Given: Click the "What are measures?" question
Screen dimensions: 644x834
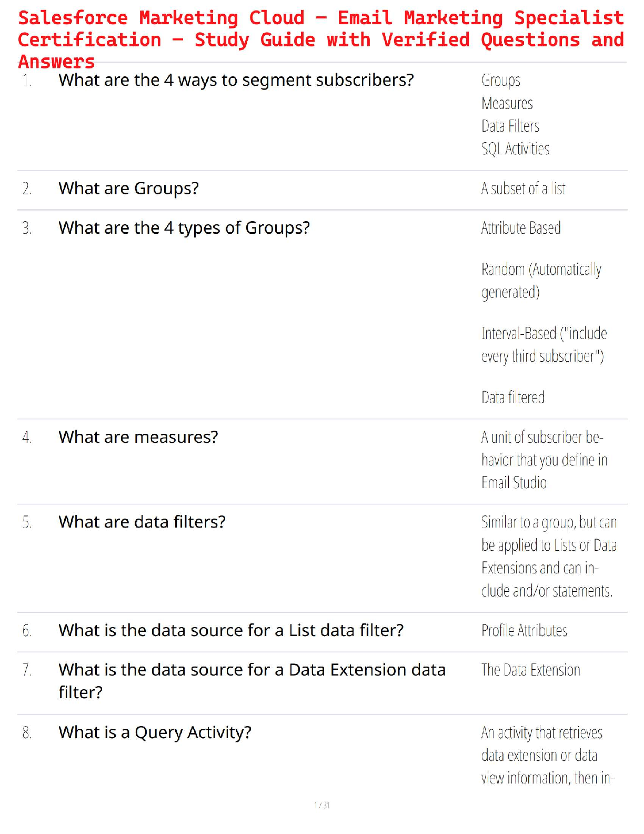Looking at the screenshot, I should pos(138,437).
